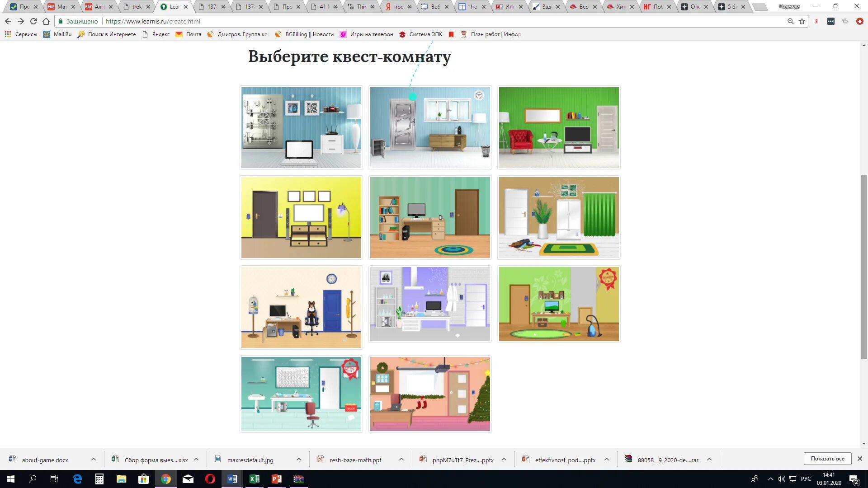Expand options for resh-baze-math.ppt download
The height and width of the screenshot is (488, 868).
(x=401, y=459)
